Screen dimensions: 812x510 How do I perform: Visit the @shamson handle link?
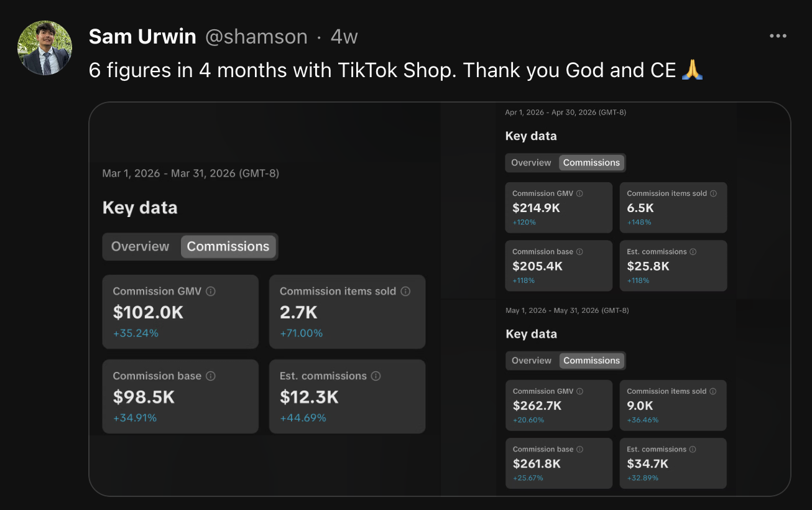(256, 37)
